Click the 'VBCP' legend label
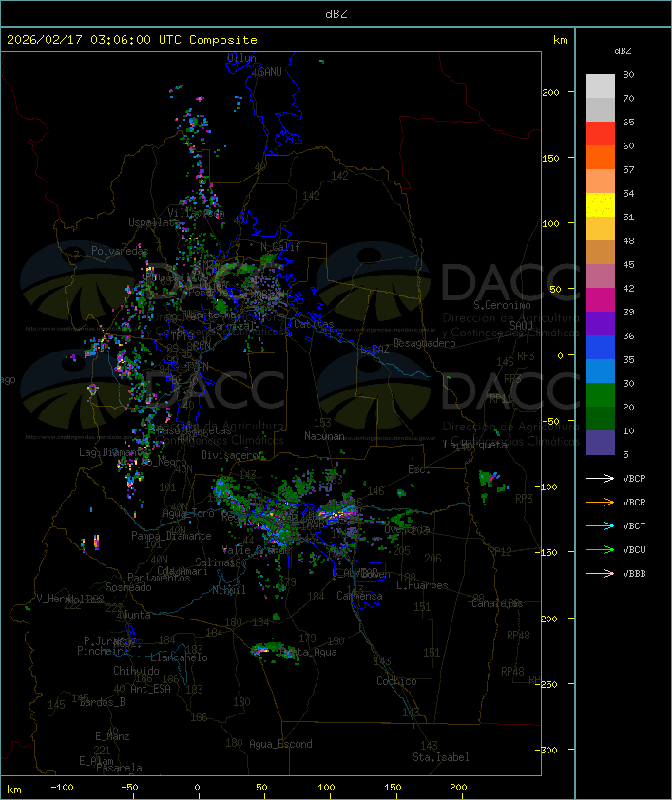This screenshot has width=672, height=800. [634, 479]
